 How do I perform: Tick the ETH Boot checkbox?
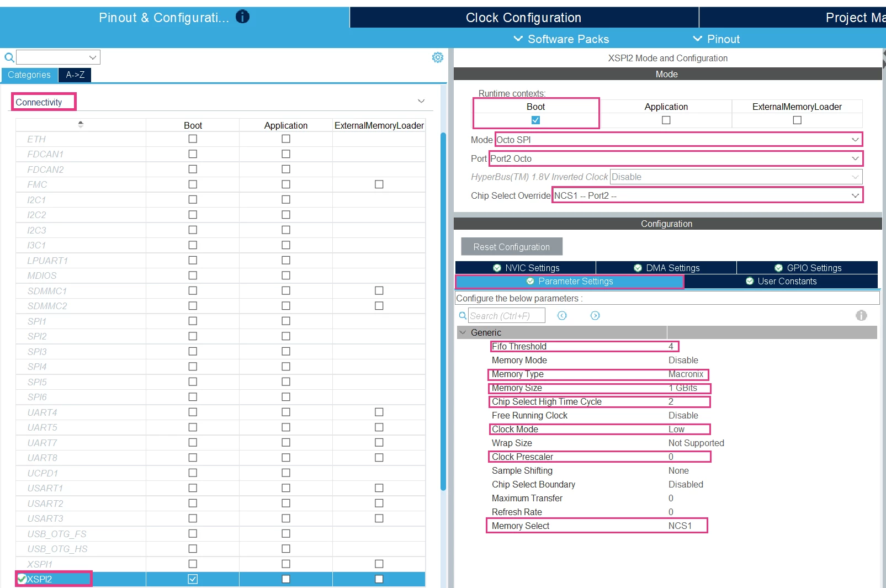(193, 139)
